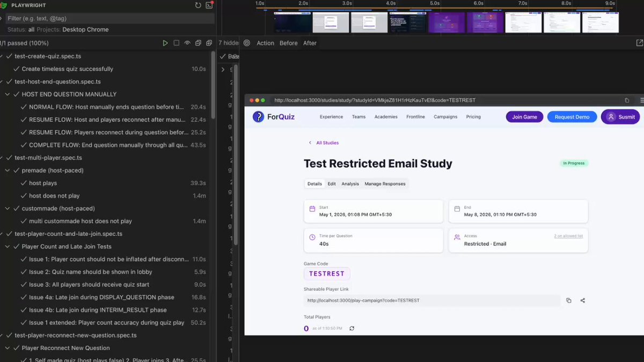Go back via All Studies link

(327, 143)
